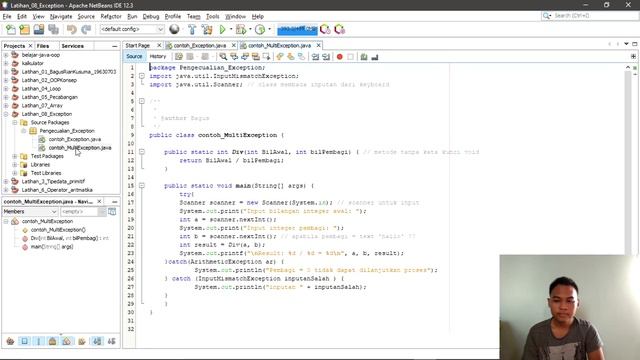Viewport: 640px width, 360px height.
Task: Open contoh_Exception.java in Projects tree
Action: coord(75,139)
